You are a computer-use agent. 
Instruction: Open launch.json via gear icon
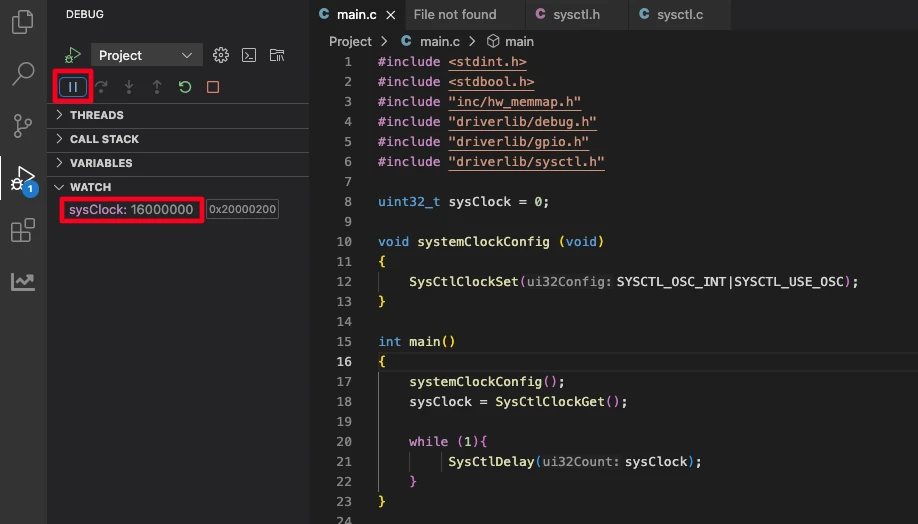tap(221, 55)
